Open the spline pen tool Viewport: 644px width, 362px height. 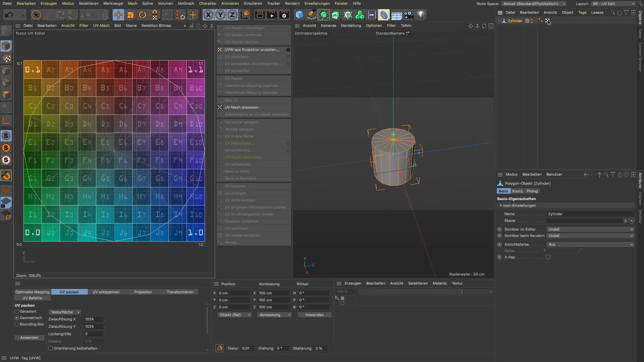311,15
